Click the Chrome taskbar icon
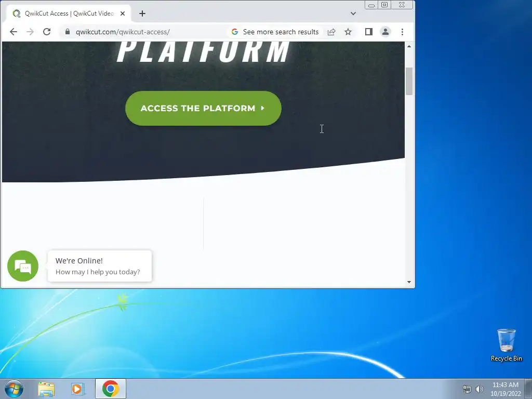532x399 pixels. [x=111, y=389]
